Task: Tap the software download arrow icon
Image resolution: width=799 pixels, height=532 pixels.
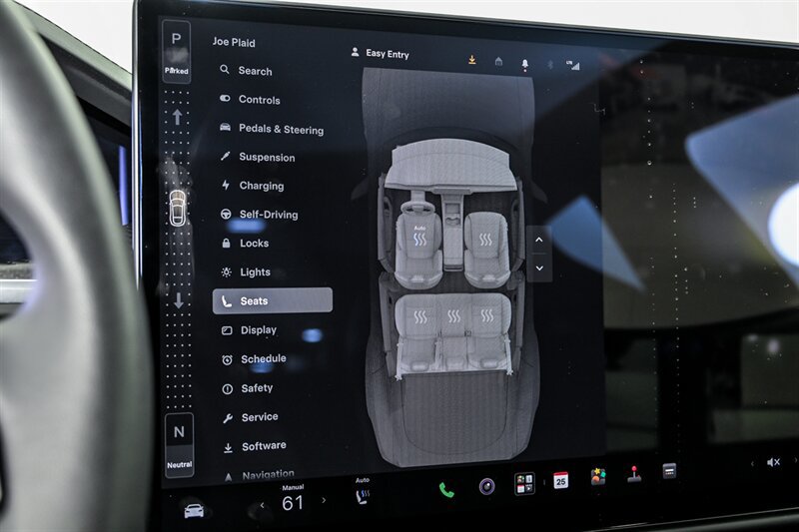Action: coord(472,60)
